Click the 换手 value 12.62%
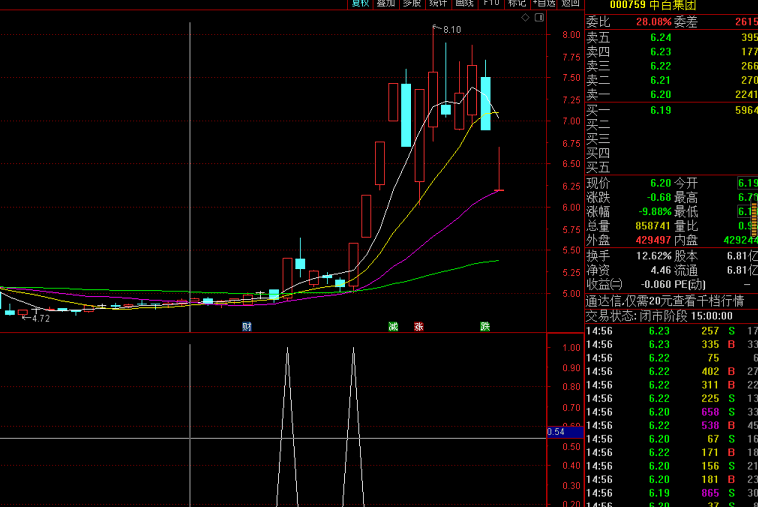This screenshot has height=507, width=758. tap(654, 256)
